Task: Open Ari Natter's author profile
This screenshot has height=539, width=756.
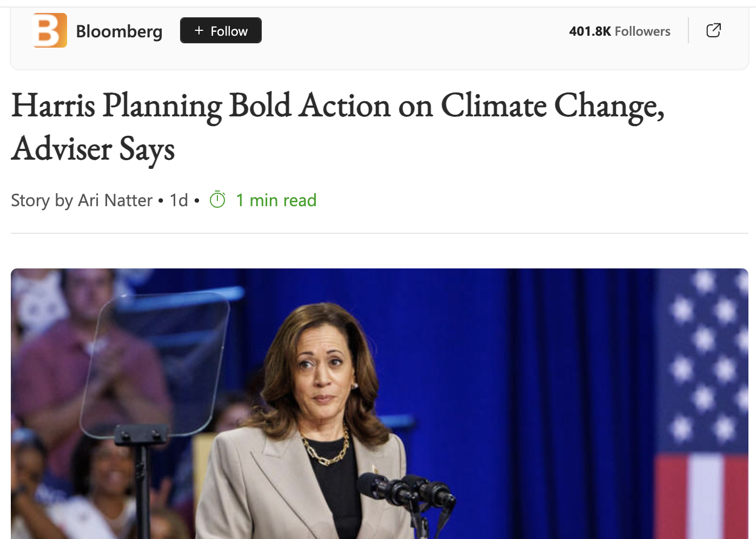Action: click(115, 200)
